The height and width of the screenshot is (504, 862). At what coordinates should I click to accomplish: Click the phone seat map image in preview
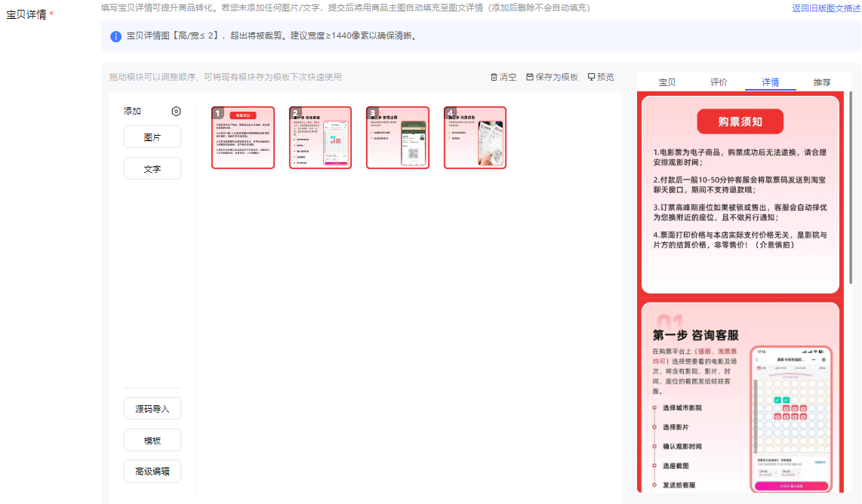click(791, 419)
